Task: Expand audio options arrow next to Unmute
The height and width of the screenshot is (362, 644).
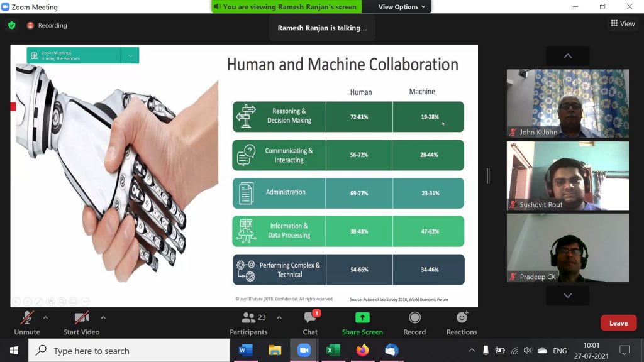Action: [45, 317]
